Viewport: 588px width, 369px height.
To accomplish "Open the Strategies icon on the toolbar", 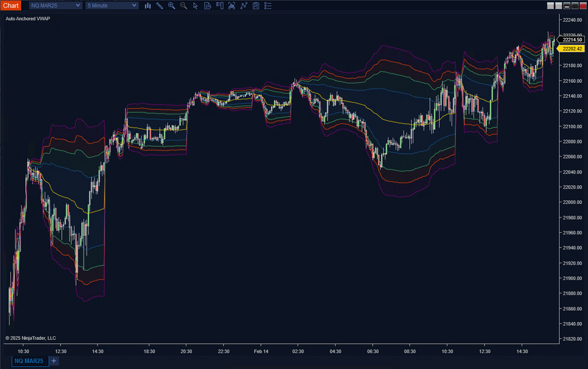I will 243,5.
